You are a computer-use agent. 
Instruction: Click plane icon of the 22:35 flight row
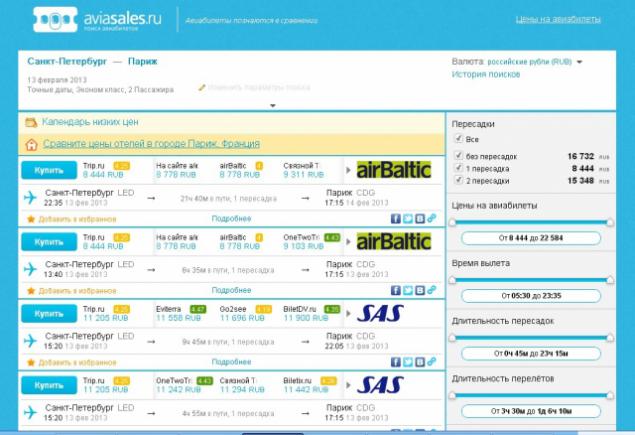click(30, 198)
